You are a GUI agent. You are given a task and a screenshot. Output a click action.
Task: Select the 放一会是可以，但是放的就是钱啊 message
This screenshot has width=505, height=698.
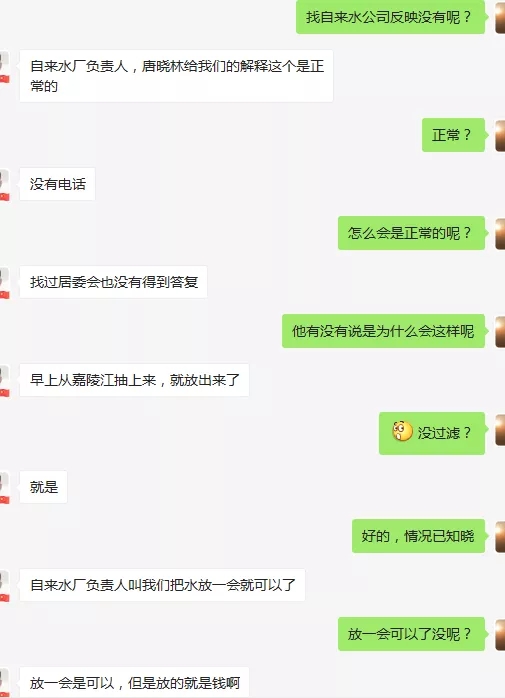134,682
